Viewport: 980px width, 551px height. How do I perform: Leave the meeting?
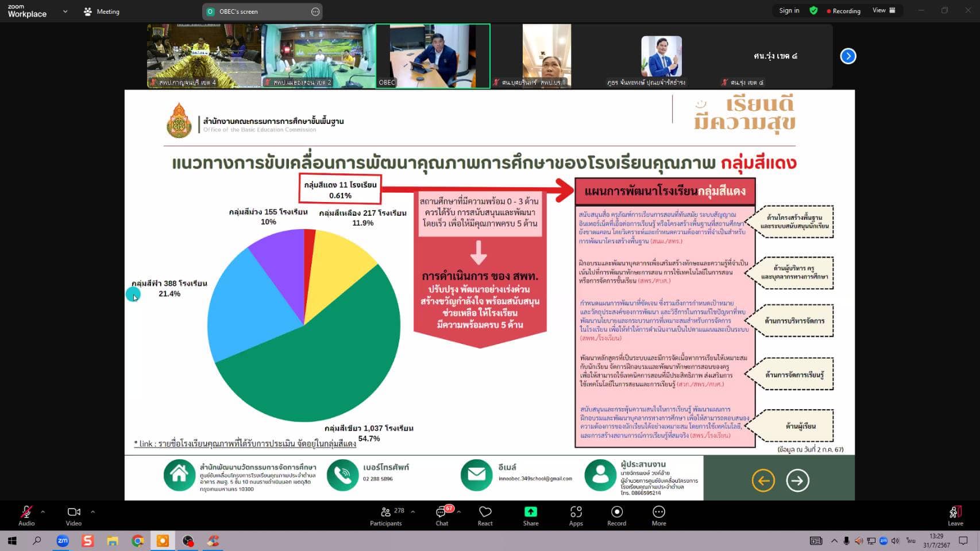pyautogui.click(x=955, y=515)
